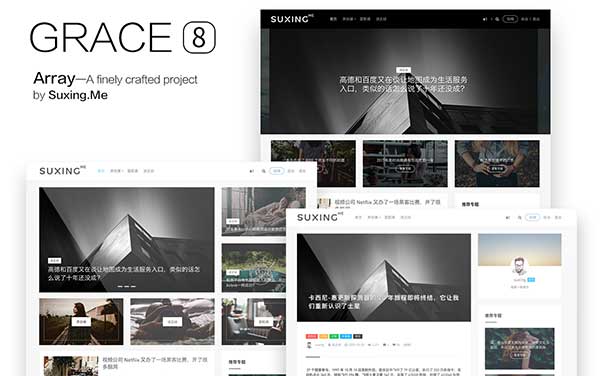The image size is (600, 376).
Task: Select the black tag under the article hero
Action: click(x=357, y=336)
